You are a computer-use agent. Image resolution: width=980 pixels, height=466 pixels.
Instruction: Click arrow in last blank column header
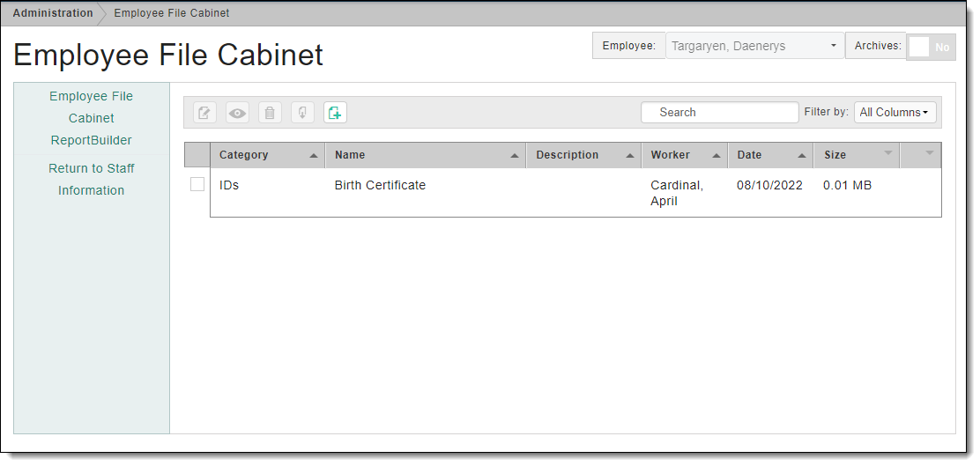pos(930,153)
